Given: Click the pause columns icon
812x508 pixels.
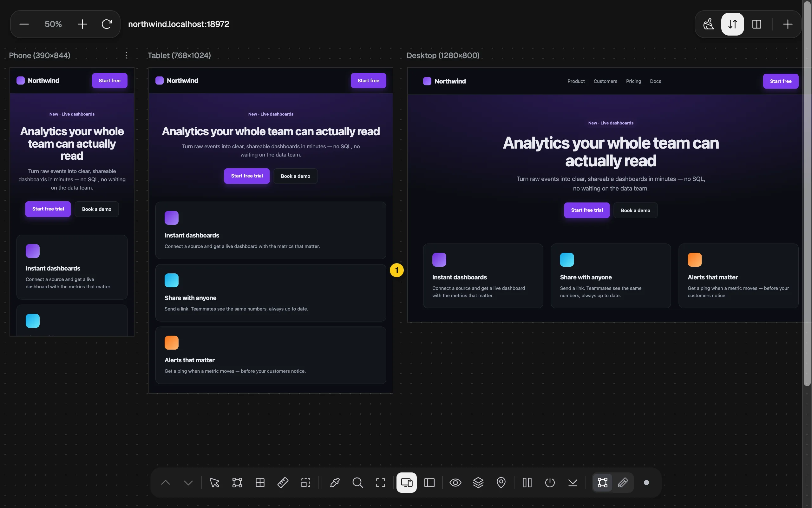Looking at the screenshot, I should tap(527, 483).
